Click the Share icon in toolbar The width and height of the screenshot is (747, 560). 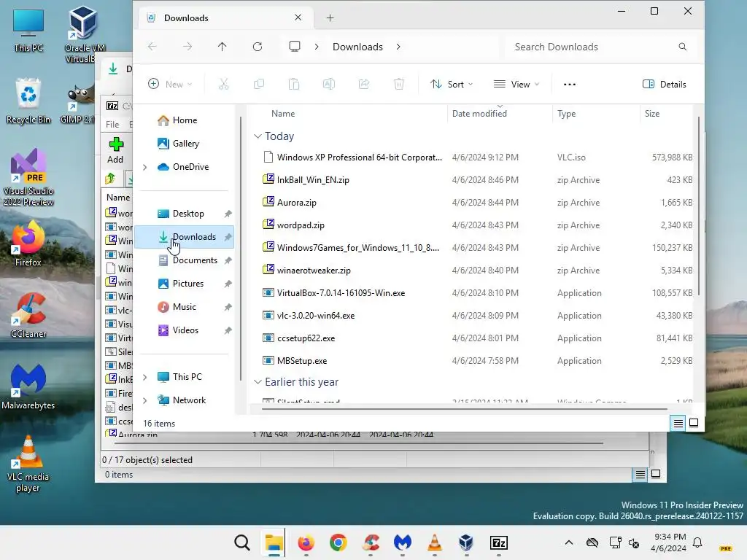pyautogui.click(x=364, y=85)
